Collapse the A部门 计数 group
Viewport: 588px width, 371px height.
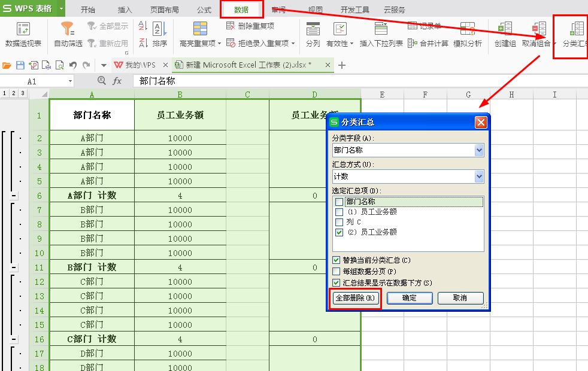point(14,196)
